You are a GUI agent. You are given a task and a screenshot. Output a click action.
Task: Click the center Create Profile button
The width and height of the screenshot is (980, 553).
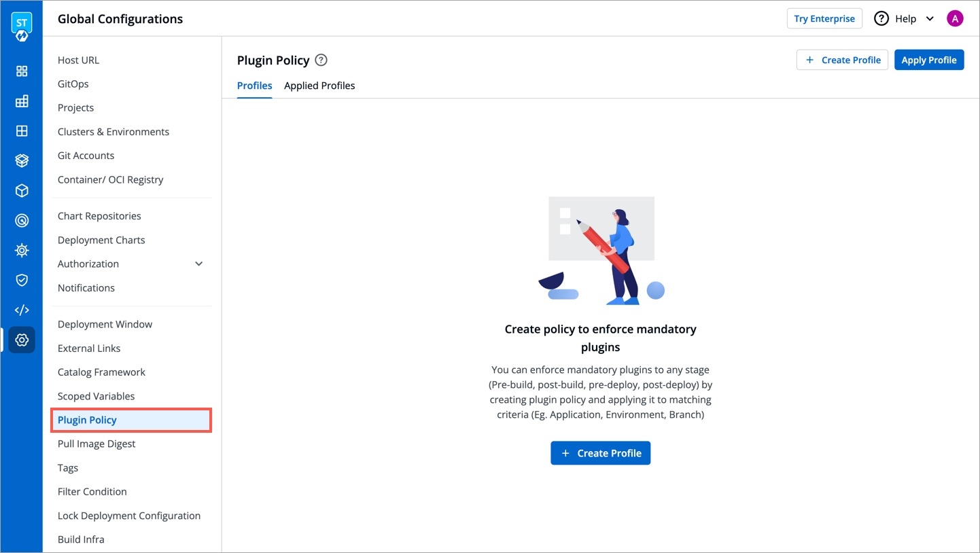pyautogui.click(x=600, y=453)
